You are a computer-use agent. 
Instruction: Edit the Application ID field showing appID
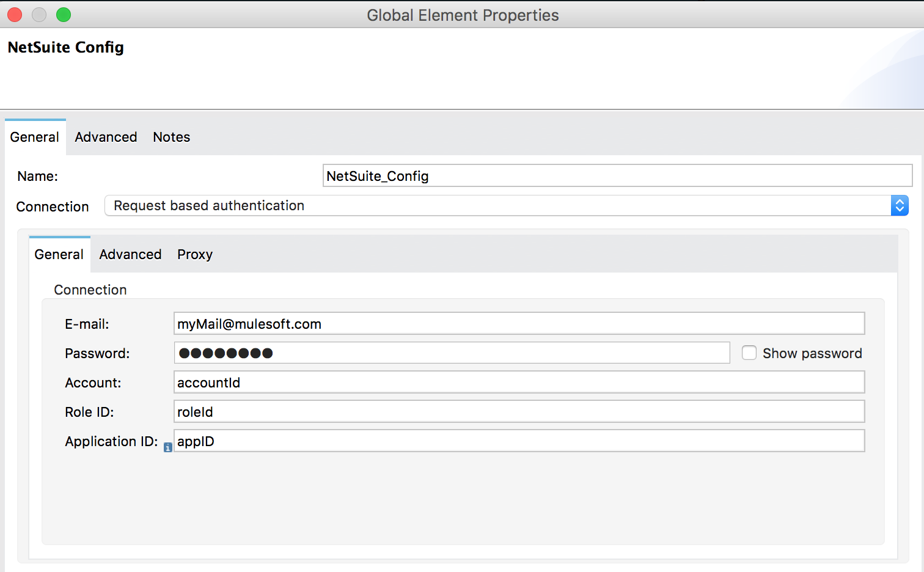coord(519,441)
